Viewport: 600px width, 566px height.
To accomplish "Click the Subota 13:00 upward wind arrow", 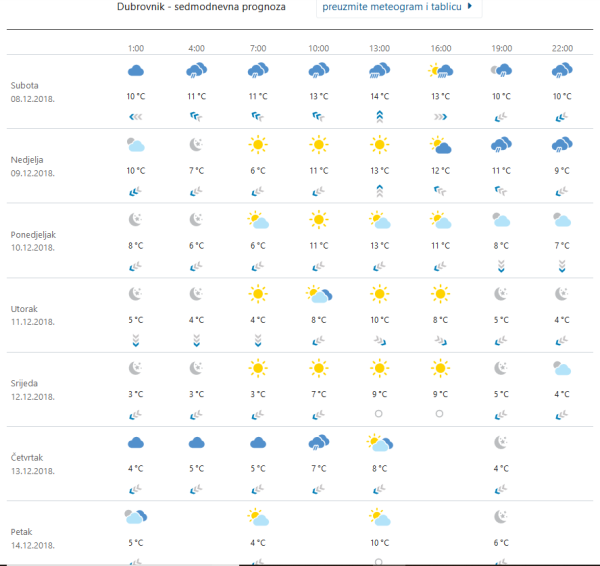I will [x=379, y=116].
